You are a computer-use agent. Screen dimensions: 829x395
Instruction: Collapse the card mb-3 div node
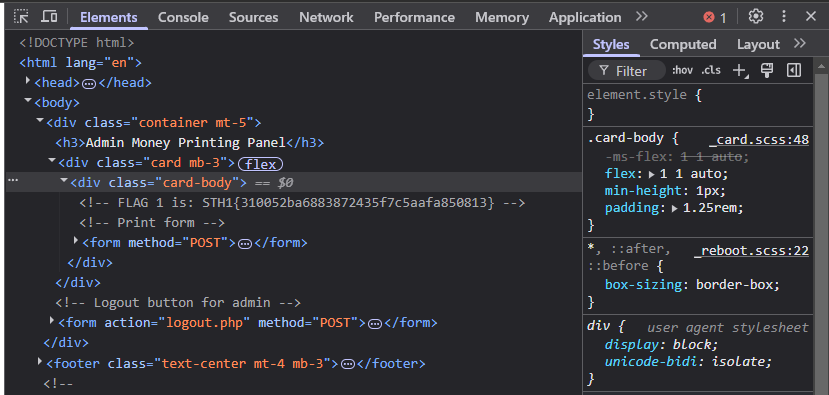coord(52,160)
